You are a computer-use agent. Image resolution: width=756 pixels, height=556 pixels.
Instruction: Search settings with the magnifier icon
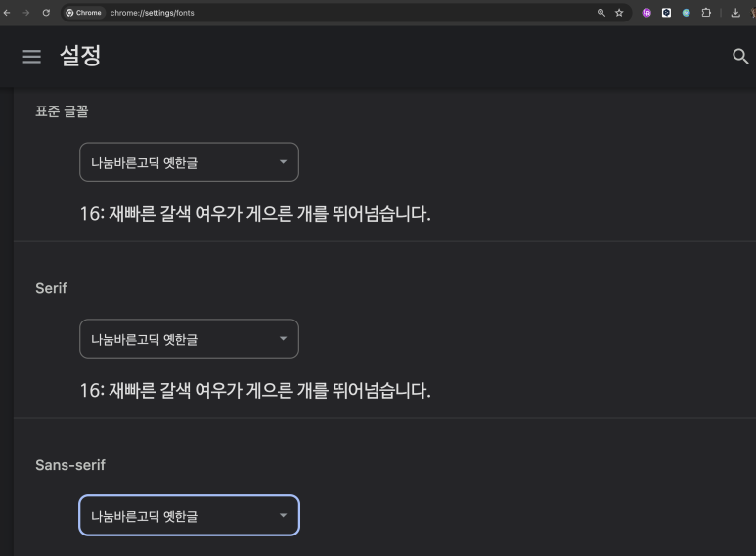[740, 57]
